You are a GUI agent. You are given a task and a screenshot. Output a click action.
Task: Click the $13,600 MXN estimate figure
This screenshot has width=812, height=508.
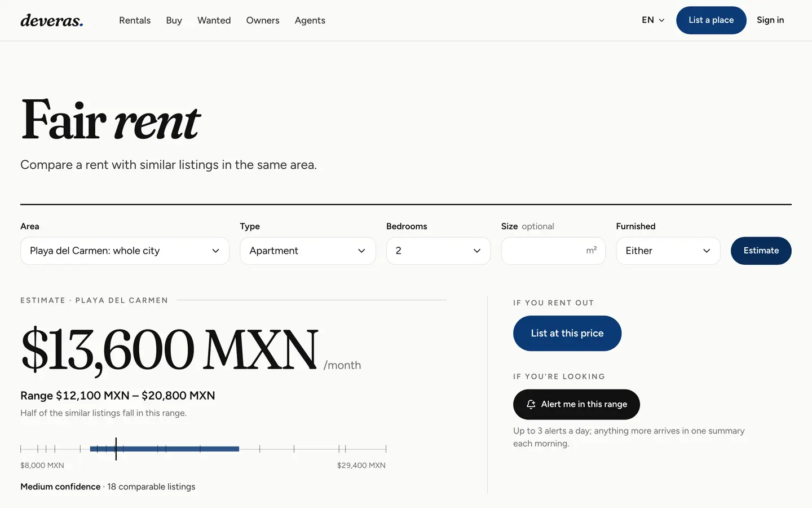tap(170, 350)
